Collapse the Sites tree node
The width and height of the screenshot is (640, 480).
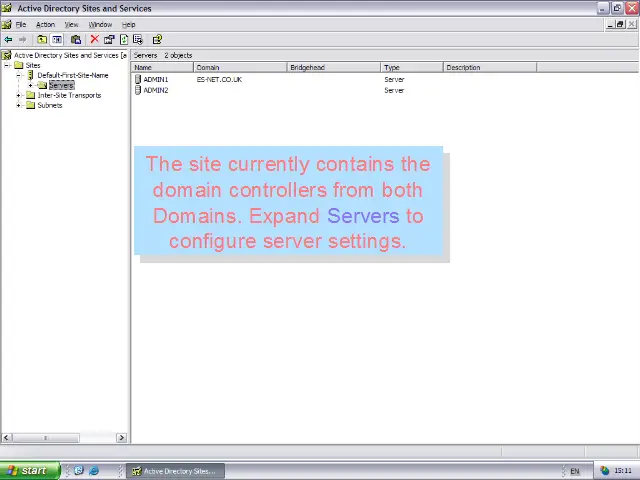7,66
